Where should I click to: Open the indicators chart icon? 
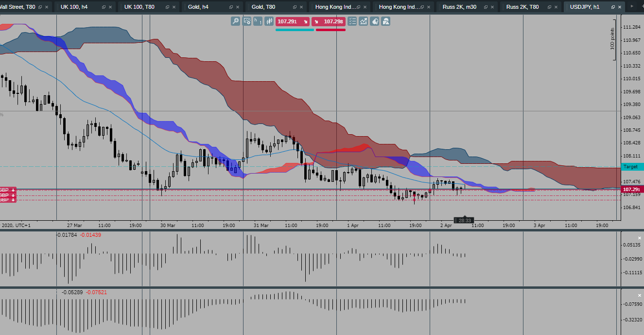[x=363, y=21]
